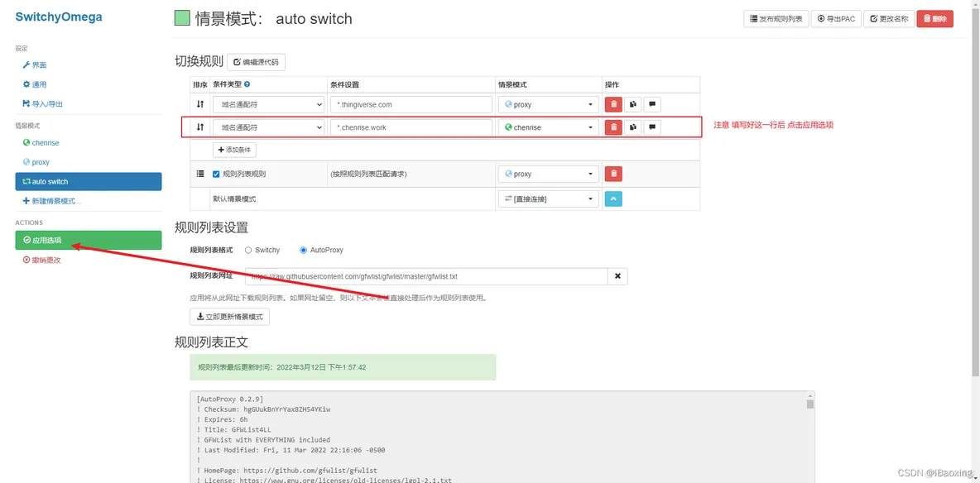Delete the rule list rule row
Viewport: 980px width, 483px height.
pyautogui.click(x=613, y=174)
